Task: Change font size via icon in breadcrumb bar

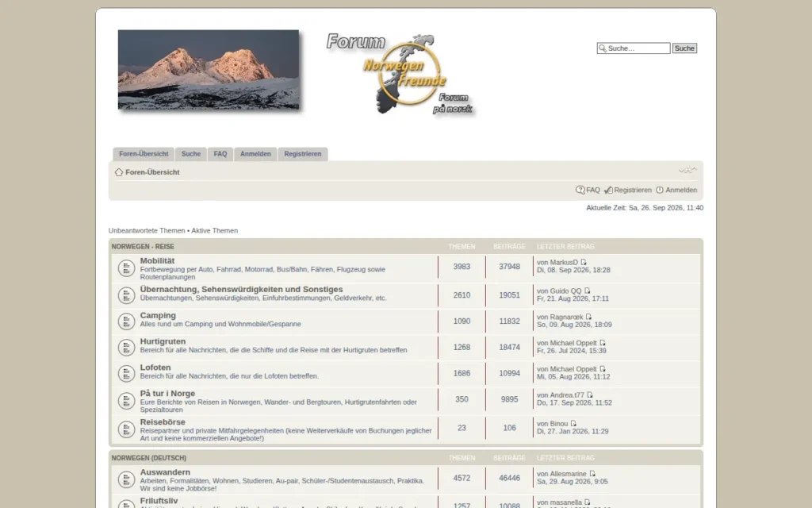Action: [x=688, y=170]
